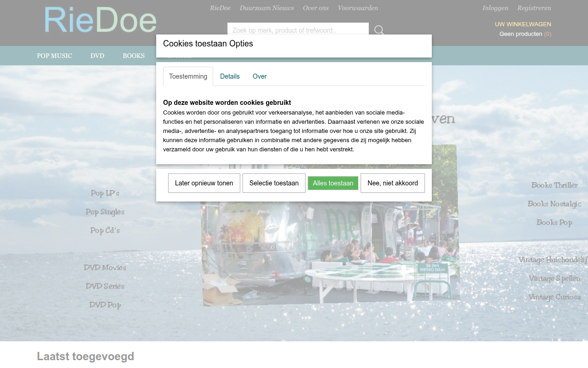
Task: Open the Over tab in cookie dialog
Action: click(x=260, y=76)
